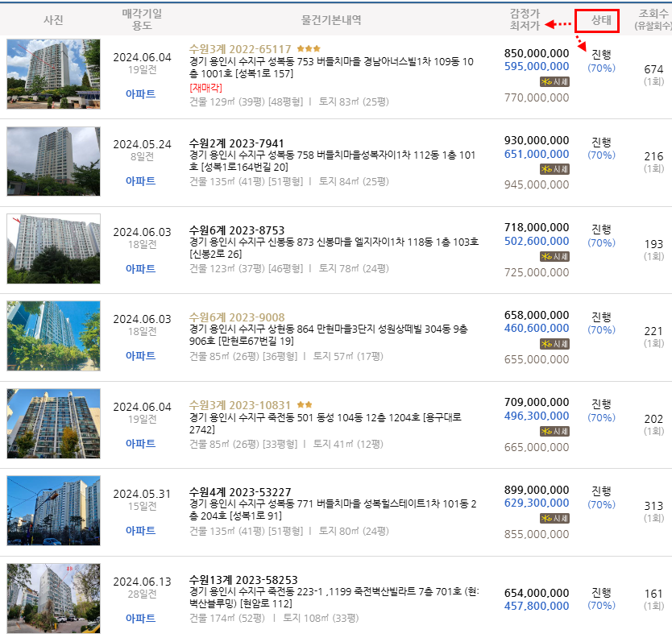Image resolution: width=672 pixels, height=642 pixels.
Task: Open case 수원4계 2023-53227
Action: pos(240,492)
